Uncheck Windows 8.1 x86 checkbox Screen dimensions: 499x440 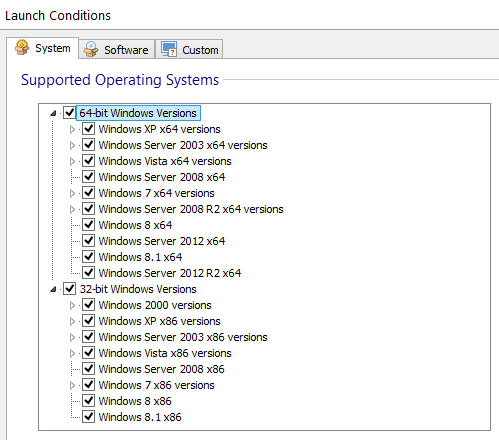point(89,417)
